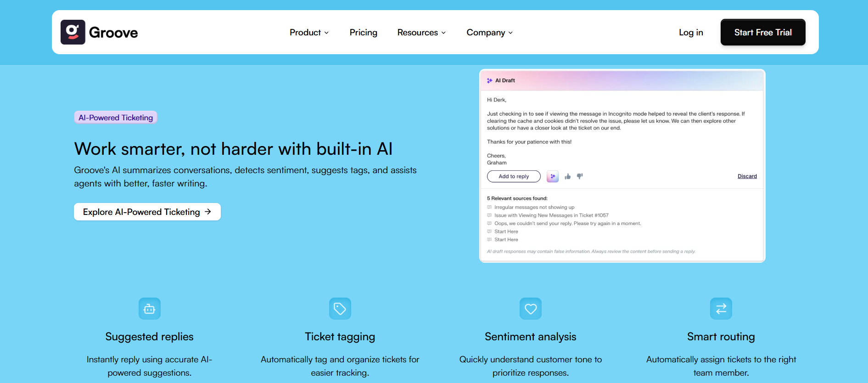Click the Smart routing arrows icon

[x=721, y=309]
